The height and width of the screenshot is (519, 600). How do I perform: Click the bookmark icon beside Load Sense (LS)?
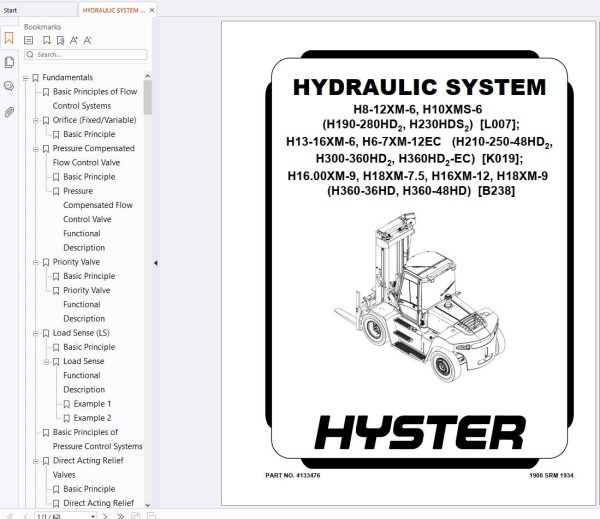[x=46, y=333]
